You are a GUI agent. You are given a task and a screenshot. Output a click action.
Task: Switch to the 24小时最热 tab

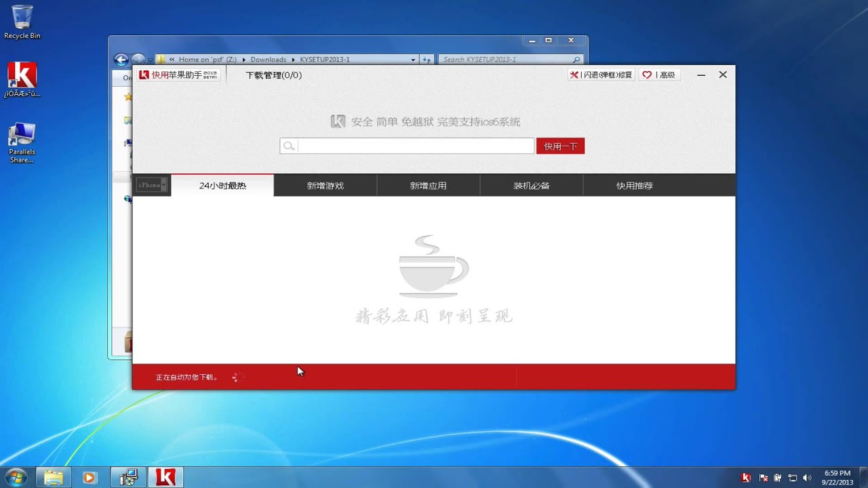[x=222, y=186]
